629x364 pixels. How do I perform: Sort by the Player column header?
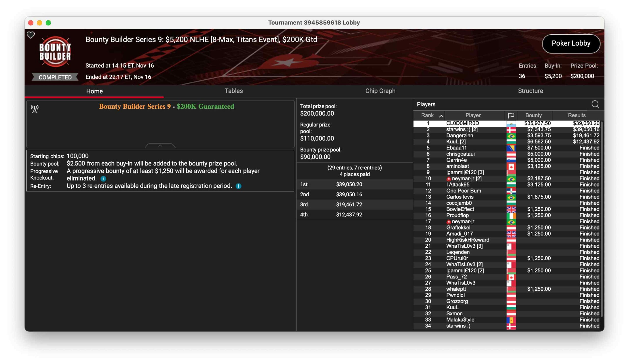[x=473, y=115]
